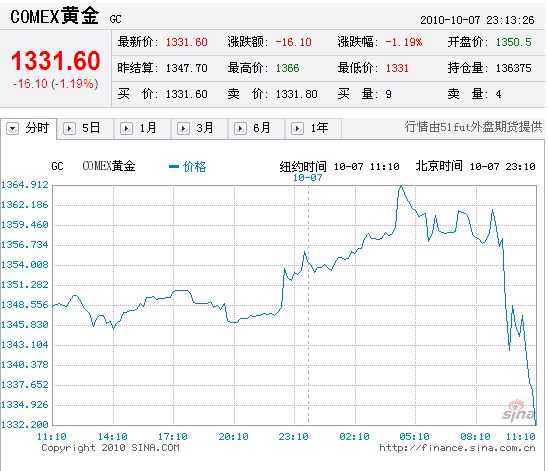The width and height of the screenshot is (548, 471).
Task: Click the arrow icon next to 1年
Action: click(297, 128)
